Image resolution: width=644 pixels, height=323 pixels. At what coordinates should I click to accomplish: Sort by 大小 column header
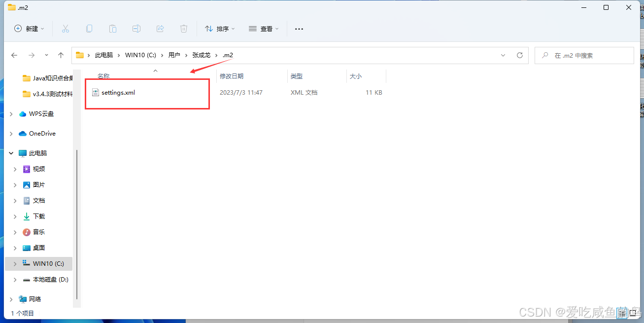356,76
